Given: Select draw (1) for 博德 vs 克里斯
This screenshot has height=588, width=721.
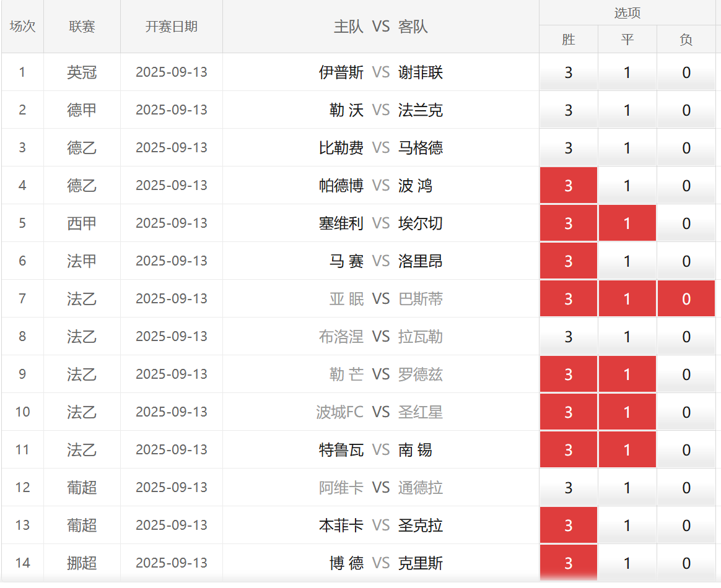Looking at the screenshot, I should pos(627,562).
